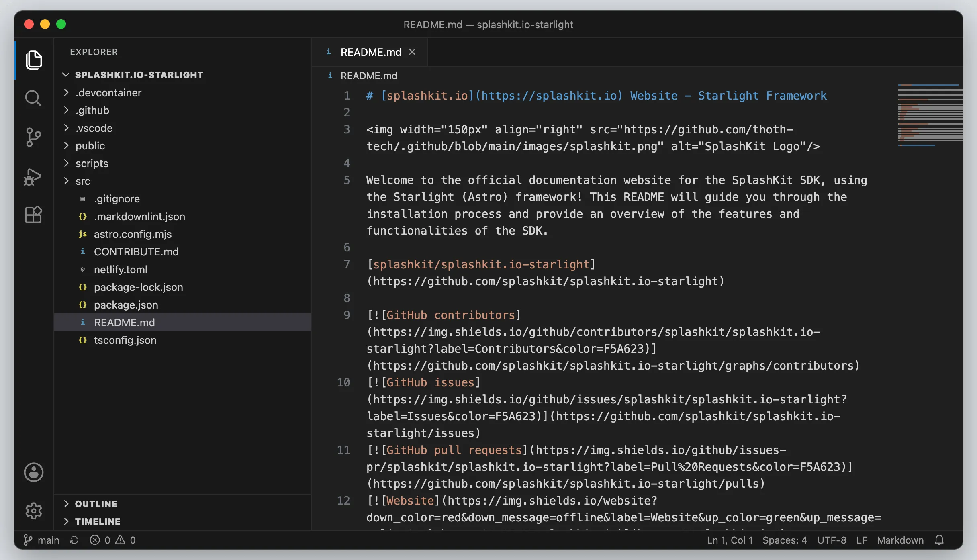Open netlify.toml file

[x=182, y=270]
